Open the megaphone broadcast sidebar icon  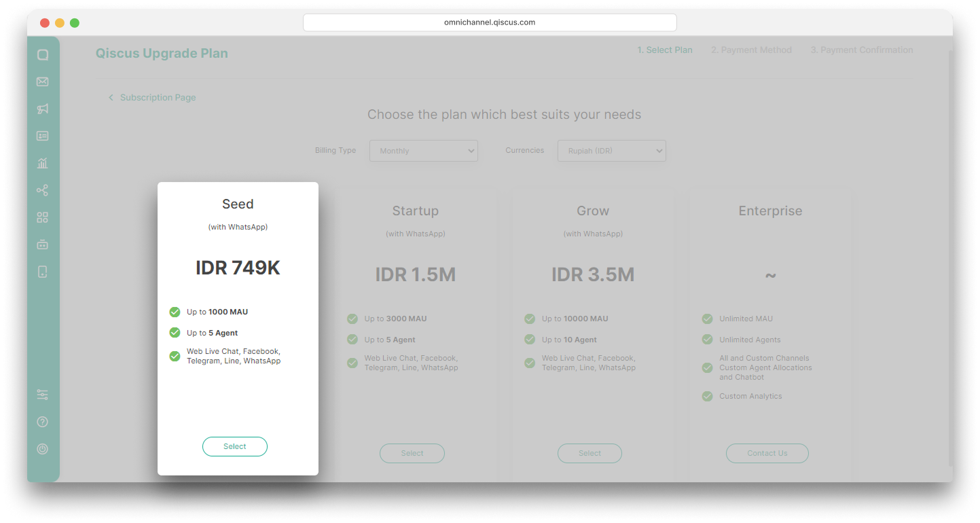point(42,109)
